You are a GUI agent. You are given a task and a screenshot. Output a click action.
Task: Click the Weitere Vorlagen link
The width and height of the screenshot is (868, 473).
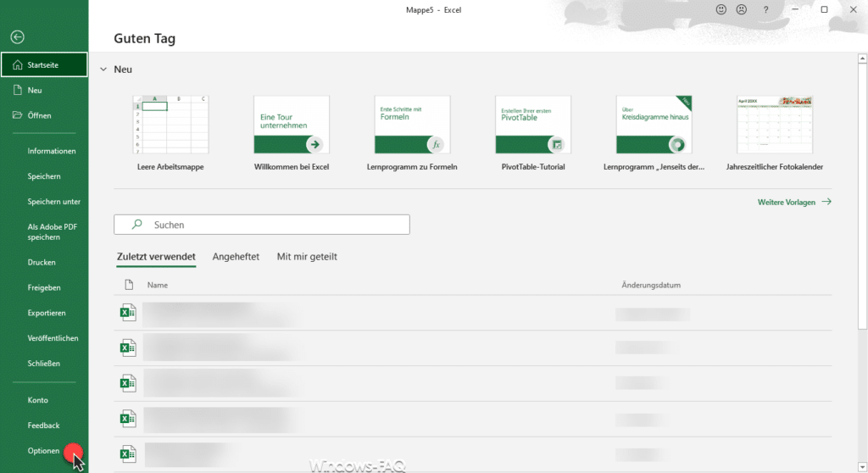(x=786, y=202)
